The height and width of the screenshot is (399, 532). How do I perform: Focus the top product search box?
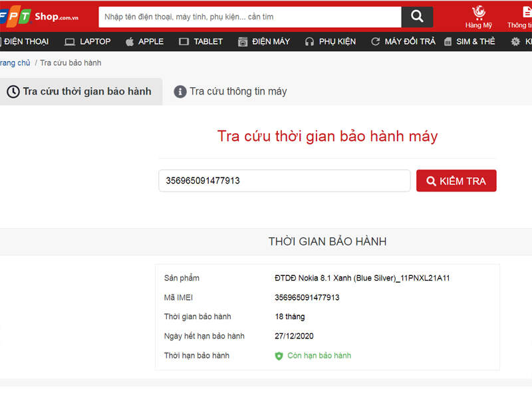249,17
